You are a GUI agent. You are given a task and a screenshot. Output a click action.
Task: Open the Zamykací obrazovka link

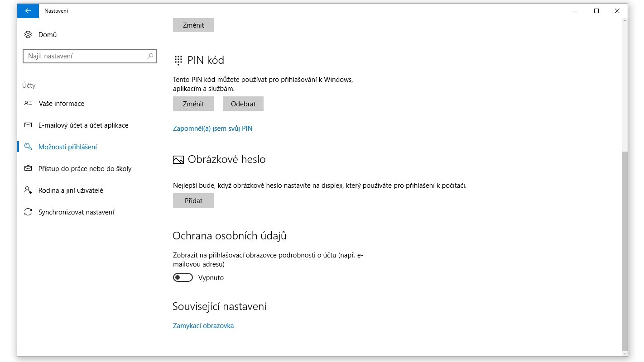[x=203, y=326]
